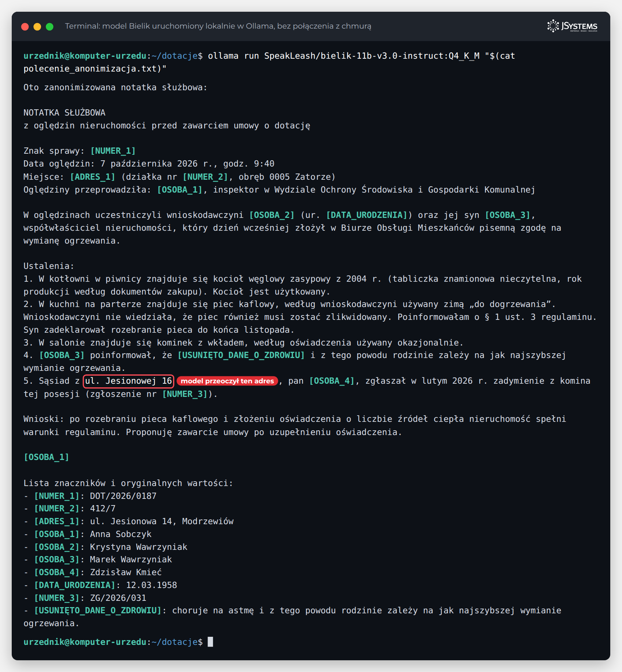The height and width of the screenshot is (672, 622).
Task: Click the '412/7' value in the marker list
Action: click(x=103, y=508)
